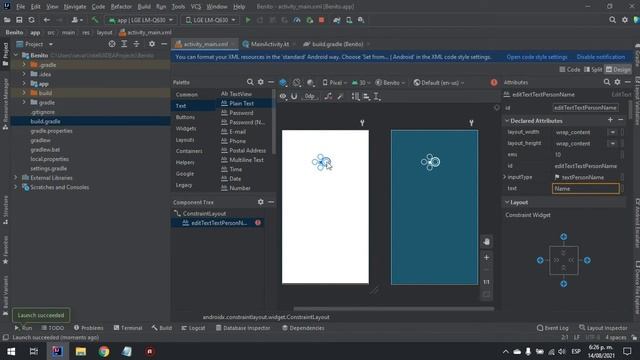Click red error badge on editTextTextPersonName
Screen dimensions: 640x360
pyautogui.click(x=258, y=223)
